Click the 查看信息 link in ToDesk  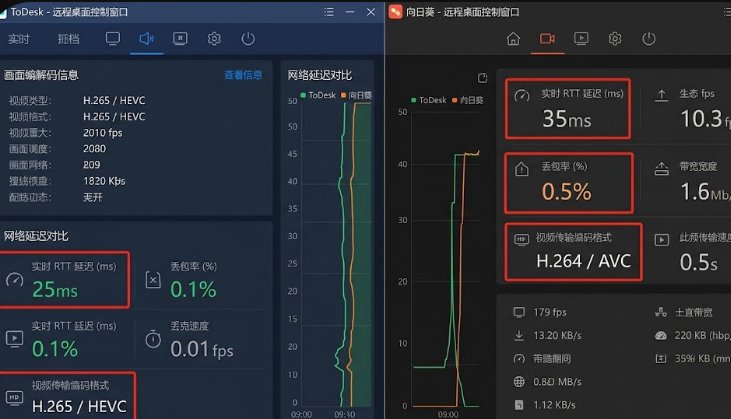click(243, 75)
